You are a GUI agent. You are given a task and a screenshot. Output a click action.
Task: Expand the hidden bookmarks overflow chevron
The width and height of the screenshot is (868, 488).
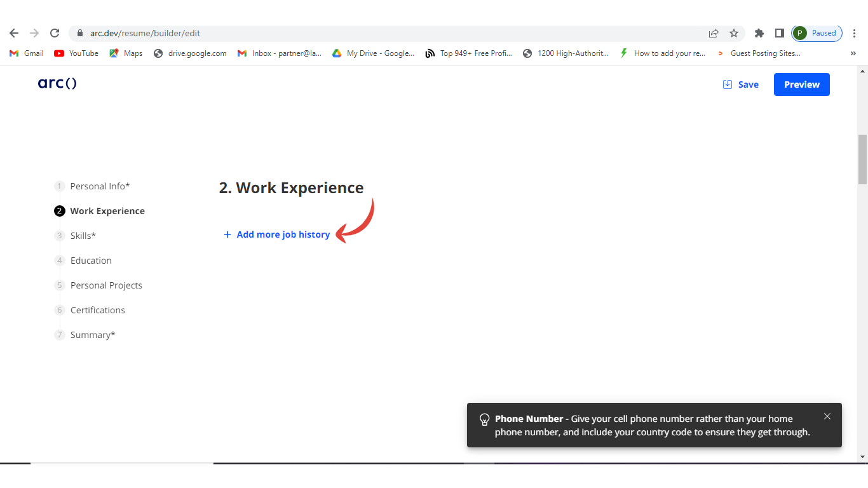tap(853, 53)
